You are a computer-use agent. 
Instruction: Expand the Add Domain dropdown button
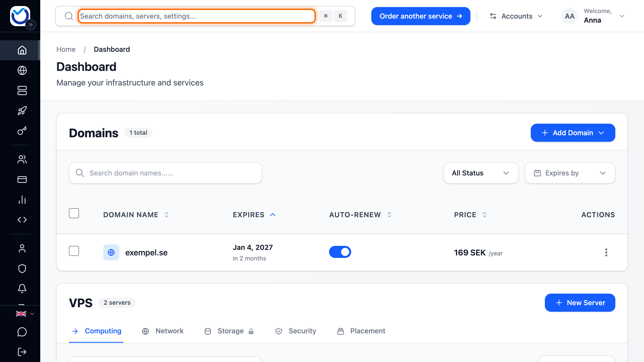pyautogui.click(x=573, y=133)
